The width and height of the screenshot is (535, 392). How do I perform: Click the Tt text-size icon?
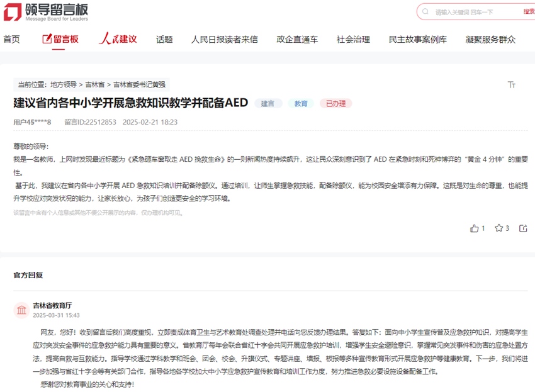pos(512,84)
